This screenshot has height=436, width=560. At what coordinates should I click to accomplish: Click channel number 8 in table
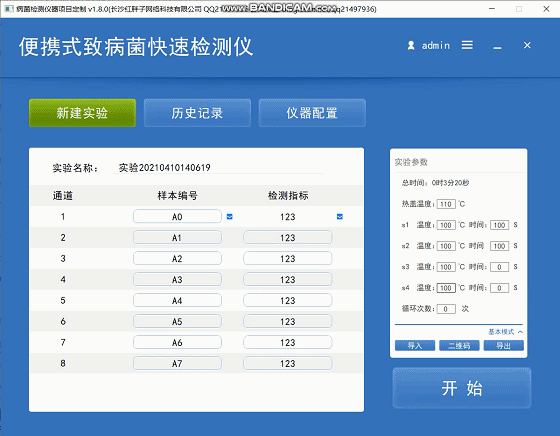tap(63, 363)
